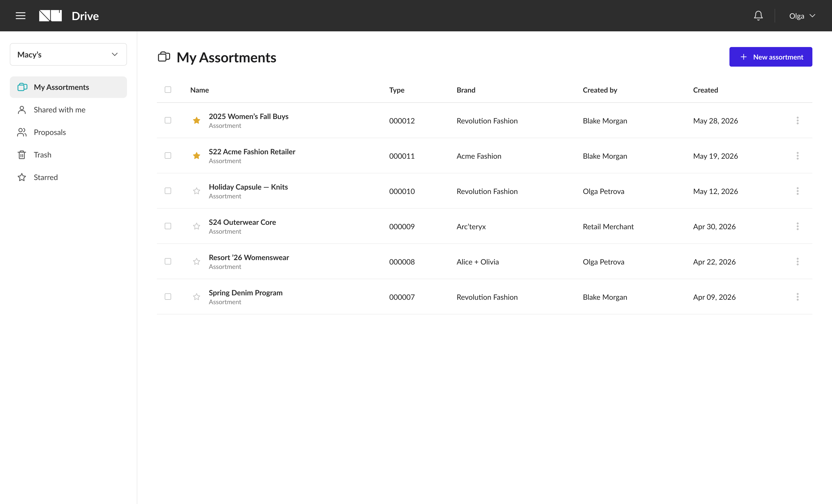Click the Trash bin icon in sidebar

22,155
